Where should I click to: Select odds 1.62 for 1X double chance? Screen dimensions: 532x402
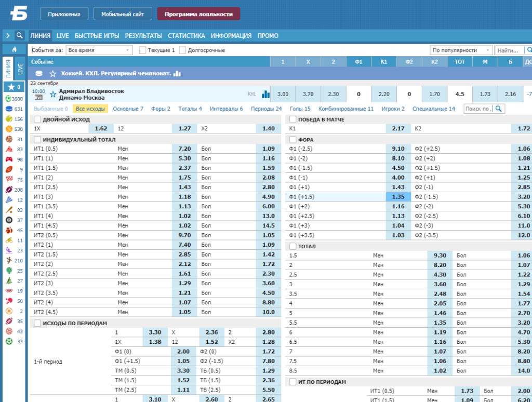(101, 129)
